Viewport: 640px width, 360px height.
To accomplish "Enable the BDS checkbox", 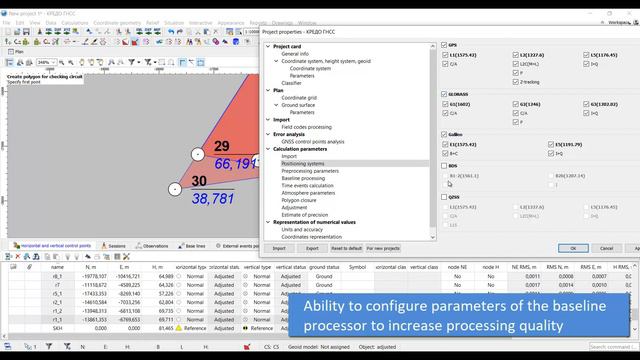I will [444, 166].
